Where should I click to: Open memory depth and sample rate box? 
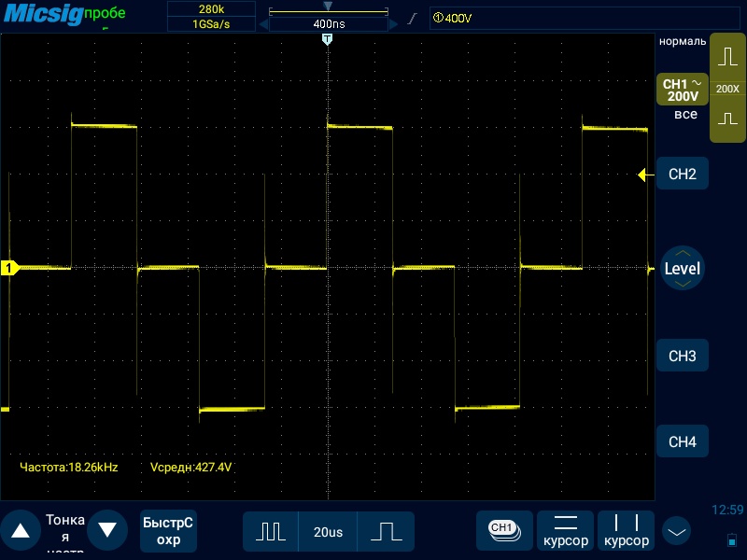click(211, 17)
